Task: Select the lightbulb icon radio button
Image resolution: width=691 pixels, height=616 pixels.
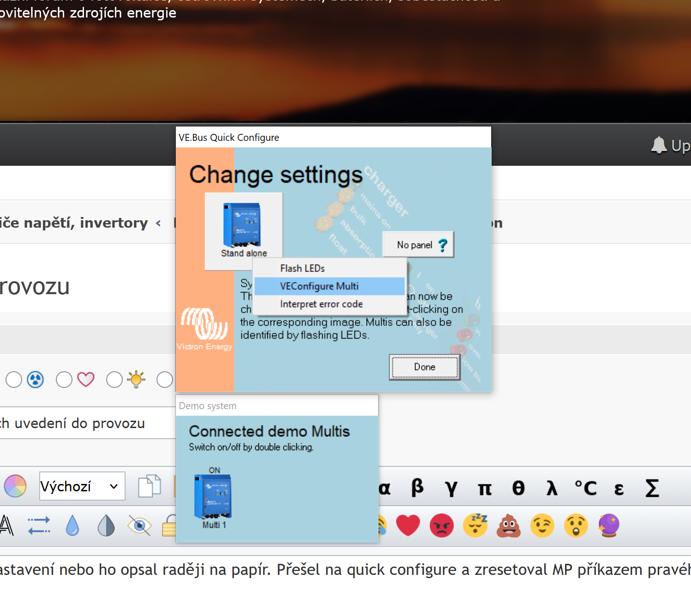Action: [114, 380]
